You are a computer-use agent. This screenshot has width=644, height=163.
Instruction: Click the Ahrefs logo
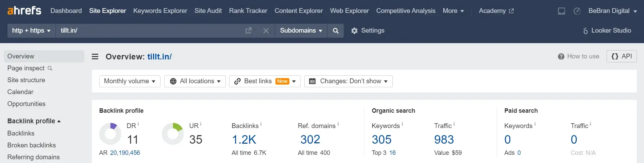[x=24, y=11]
